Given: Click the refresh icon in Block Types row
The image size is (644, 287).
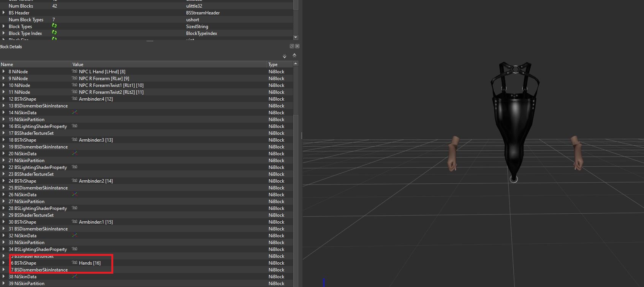Looking at the screenshot, I should [54, 26].
